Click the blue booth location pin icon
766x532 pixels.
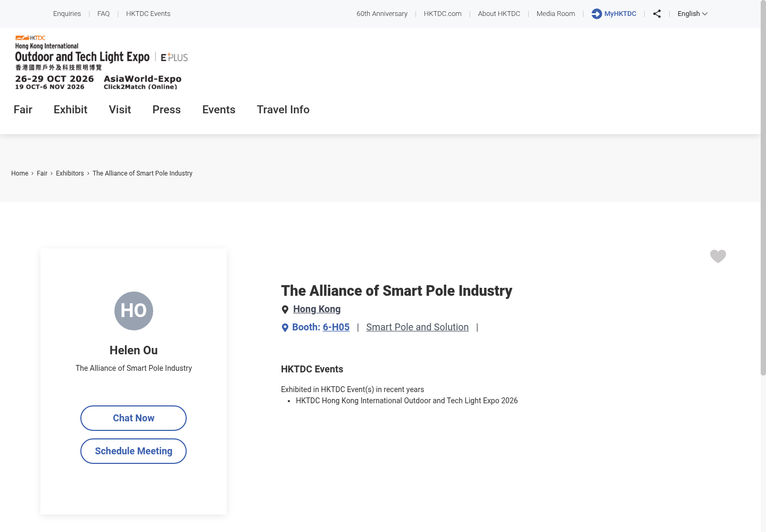point(285,328)
